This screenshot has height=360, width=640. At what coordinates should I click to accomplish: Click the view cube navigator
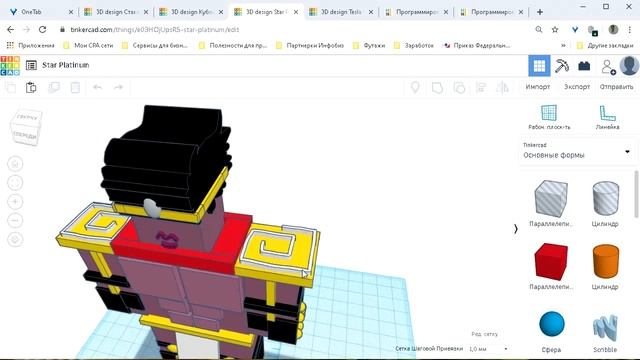coord(27,127)
